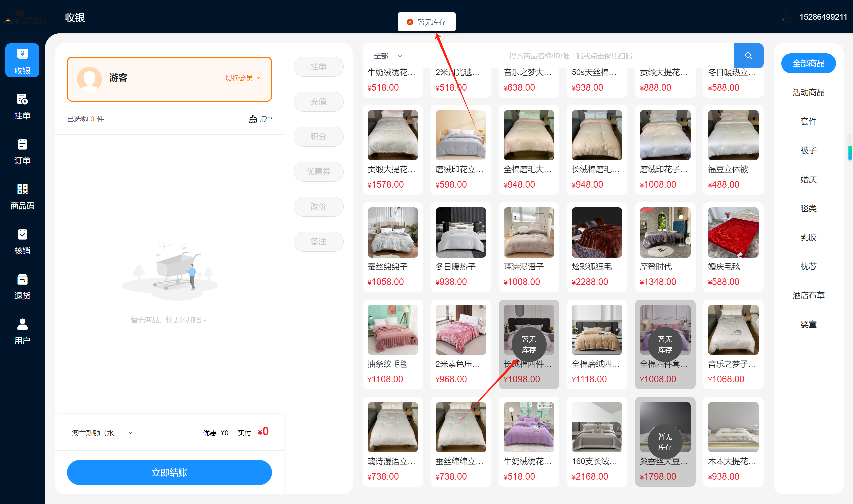
Task: Select the 乳胶 category
Action: click(808, 237)
